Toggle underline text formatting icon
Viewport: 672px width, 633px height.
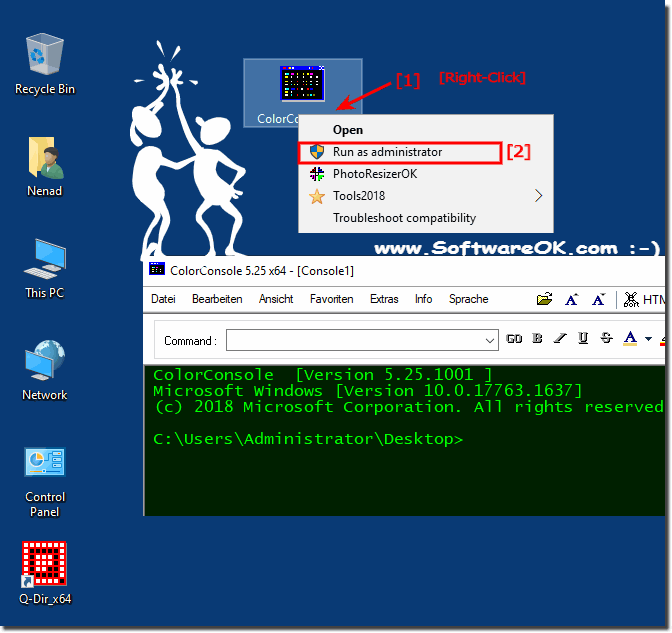583,338
